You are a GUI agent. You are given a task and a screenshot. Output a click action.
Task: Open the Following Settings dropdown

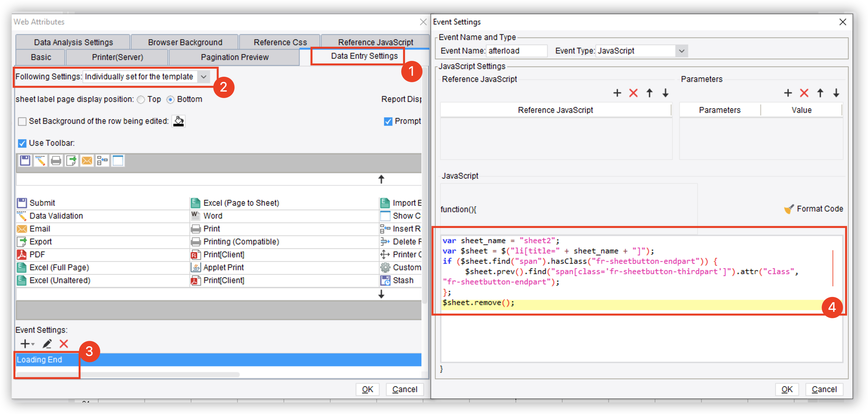click(204, 77)
